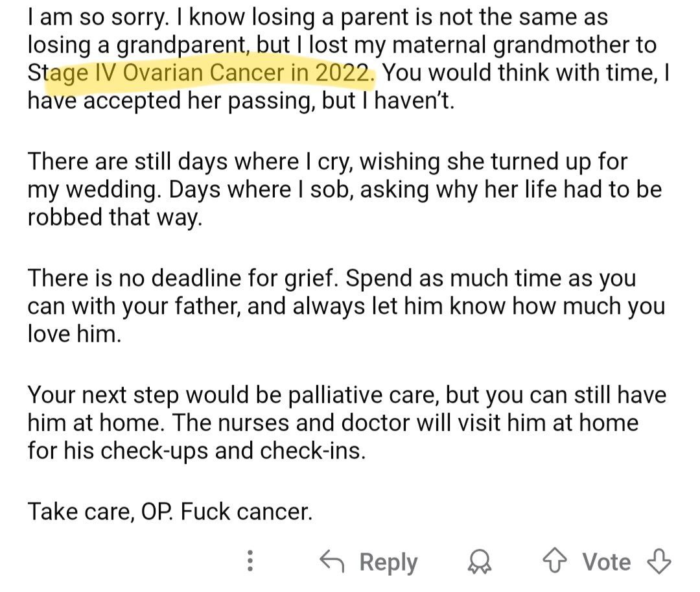The image size is (700, 592).
Task: Open the three-dot more options menu
Action: [250, 561]
